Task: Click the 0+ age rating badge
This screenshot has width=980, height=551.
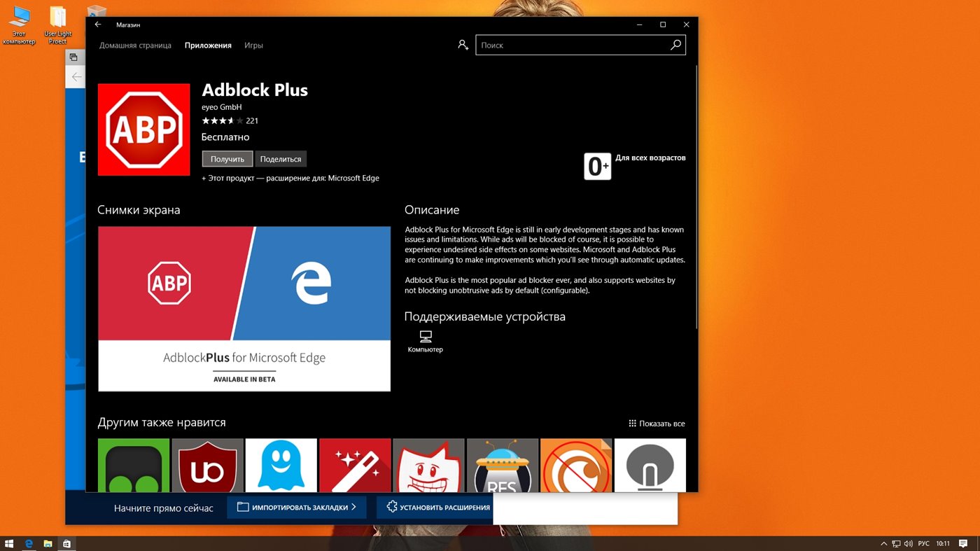Action: (597, 167)
